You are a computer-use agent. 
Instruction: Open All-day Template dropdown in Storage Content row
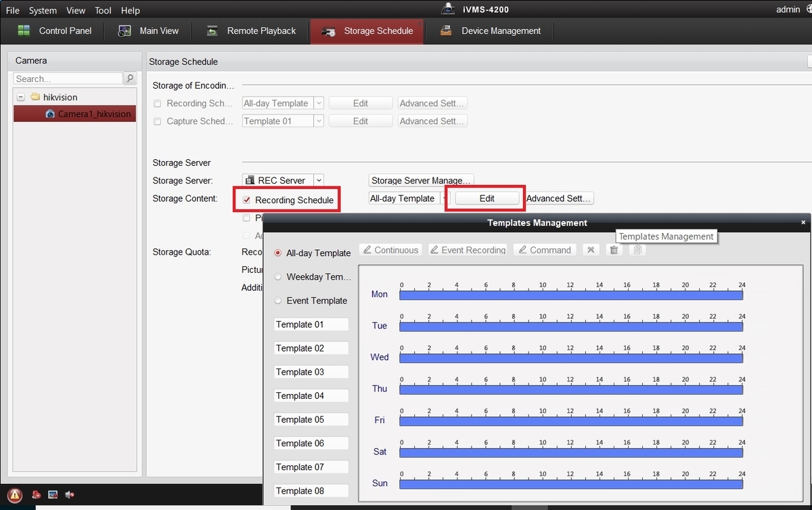tap(445, 198)
